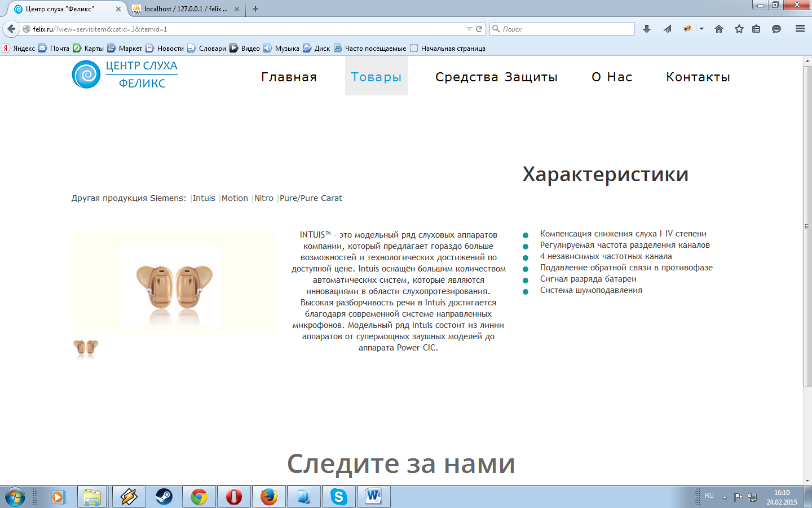
Task: Open Microsoft Word from the taskbar
Action: click(x=374, y=497)
